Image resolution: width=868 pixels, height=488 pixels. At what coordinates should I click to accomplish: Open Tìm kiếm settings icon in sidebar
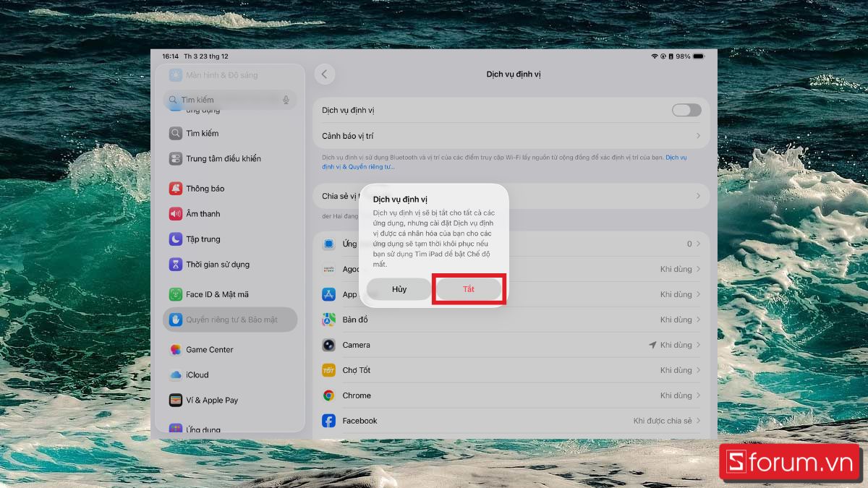click(x=176, y=133)
